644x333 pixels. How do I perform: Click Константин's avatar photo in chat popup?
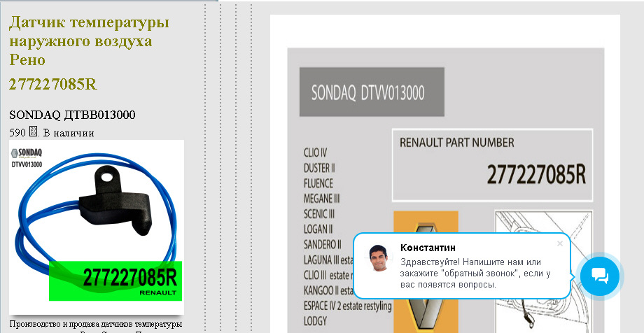378,258
